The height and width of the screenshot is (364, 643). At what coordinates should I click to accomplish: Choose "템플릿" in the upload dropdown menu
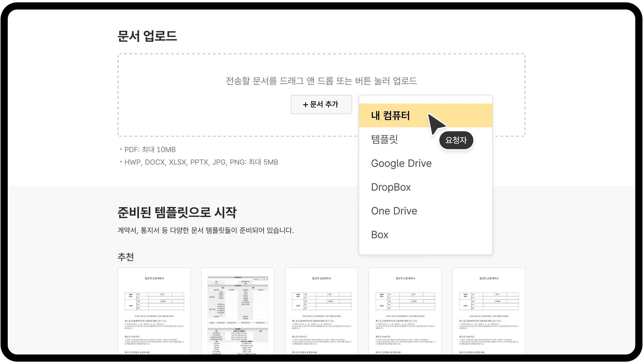pos(384,139)
